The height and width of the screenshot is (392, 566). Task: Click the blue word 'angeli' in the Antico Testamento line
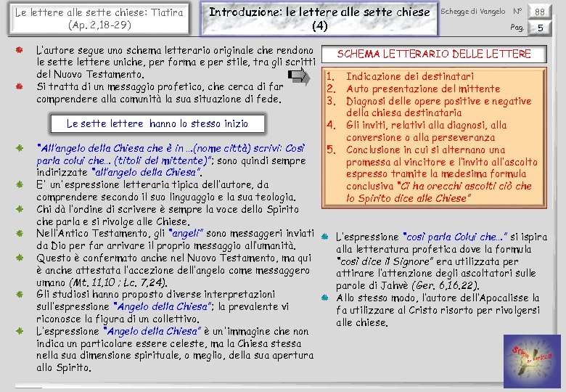[x=186, y=234]
